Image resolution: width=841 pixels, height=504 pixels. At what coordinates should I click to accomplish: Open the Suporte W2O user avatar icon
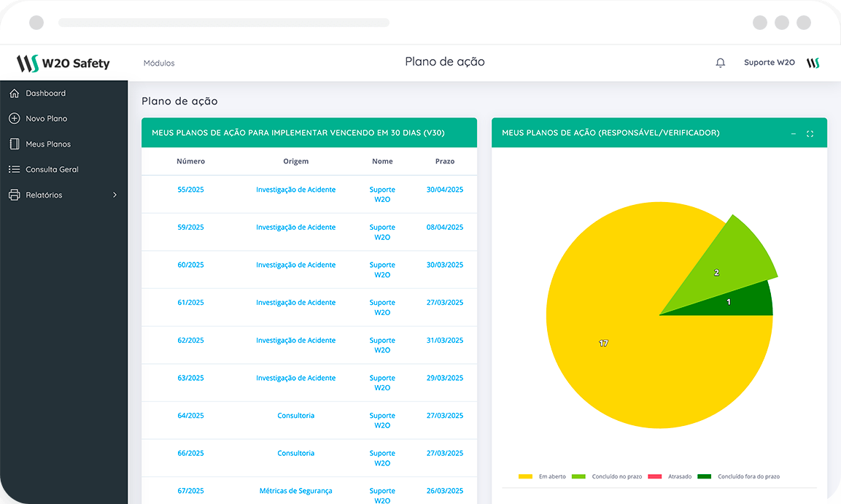point(813,63)
